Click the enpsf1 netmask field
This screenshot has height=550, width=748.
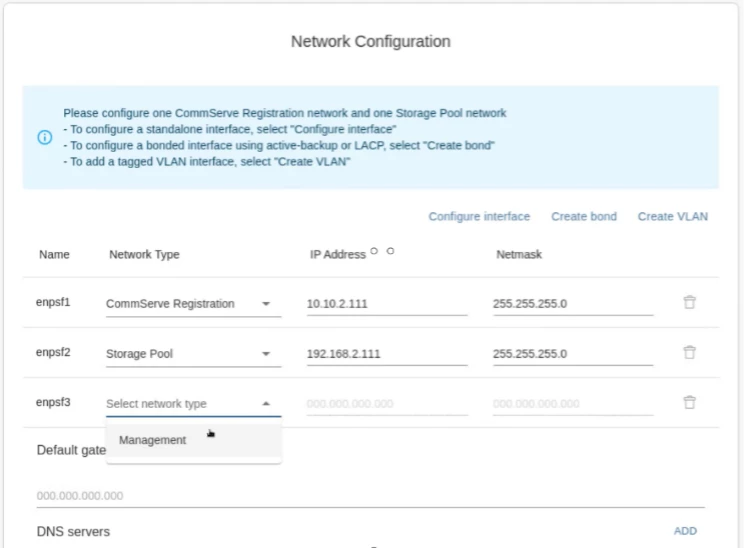[572, 303]
